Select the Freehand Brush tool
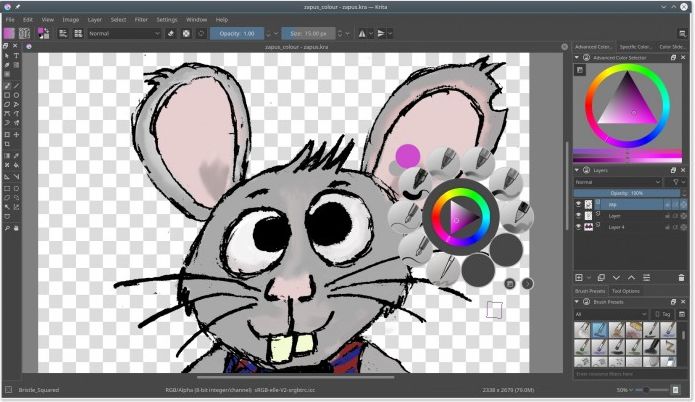The width and height of the screenshot is (695, 402). (7, 86)
